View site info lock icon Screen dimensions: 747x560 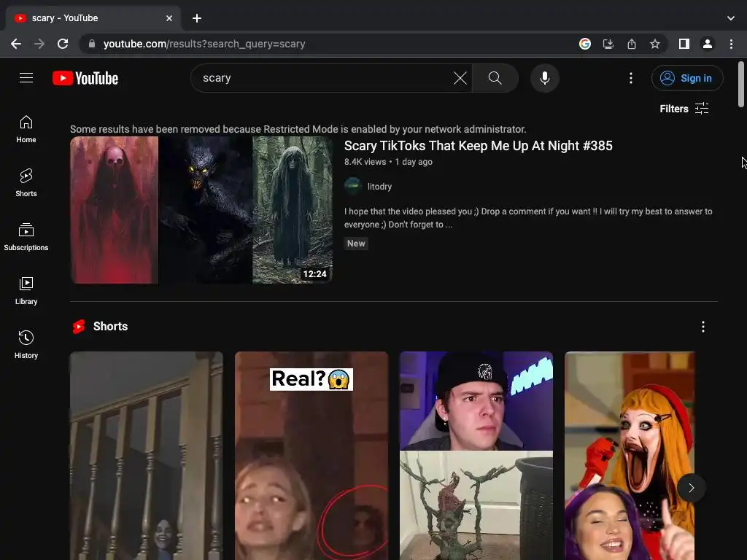pyautogui.click(x=91, y=44)
